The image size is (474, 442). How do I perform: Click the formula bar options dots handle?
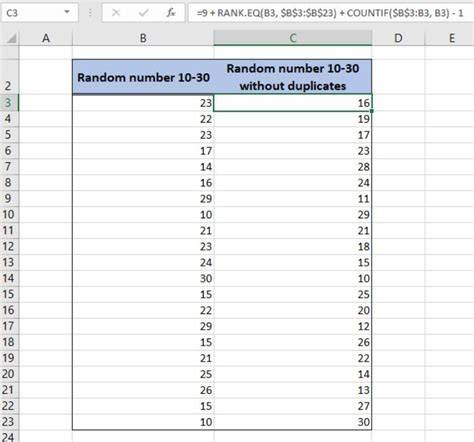(90, 13)
